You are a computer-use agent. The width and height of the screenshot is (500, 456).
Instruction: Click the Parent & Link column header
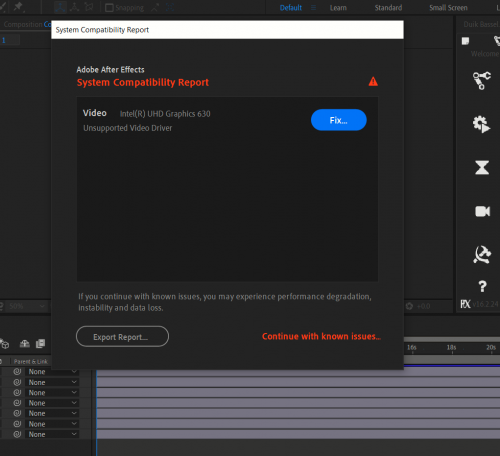pyautogui.click(x=31, y=361)
